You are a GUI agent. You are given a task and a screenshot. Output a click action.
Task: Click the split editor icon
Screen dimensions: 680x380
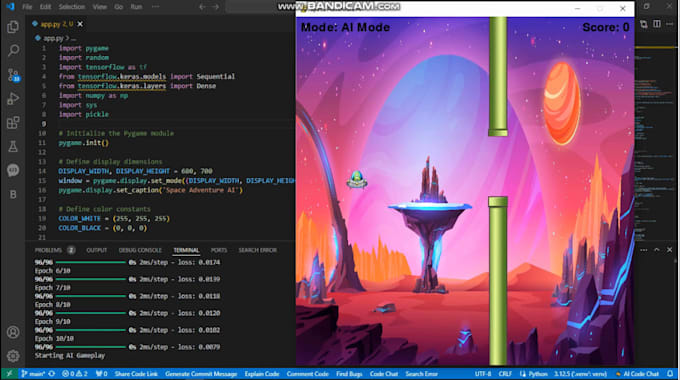(657, 24)
